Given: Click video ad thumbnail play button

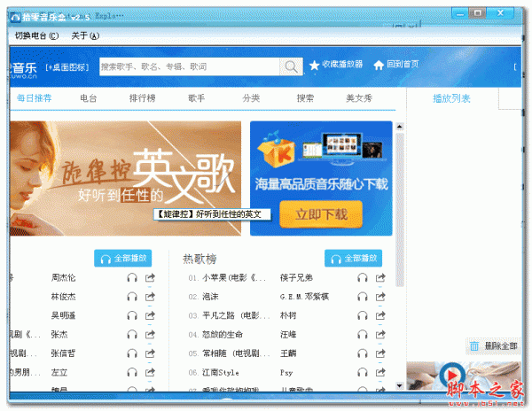Looking at the screenshot, I should pos(452,375).
